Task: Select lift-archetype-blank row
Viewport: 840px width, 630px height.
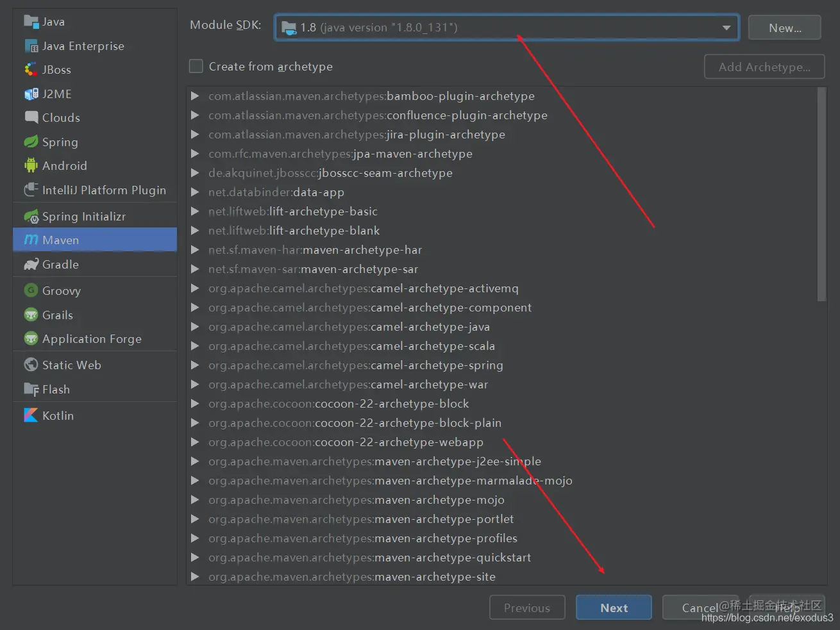Action: pyautogui.click(x=502, y=231)
